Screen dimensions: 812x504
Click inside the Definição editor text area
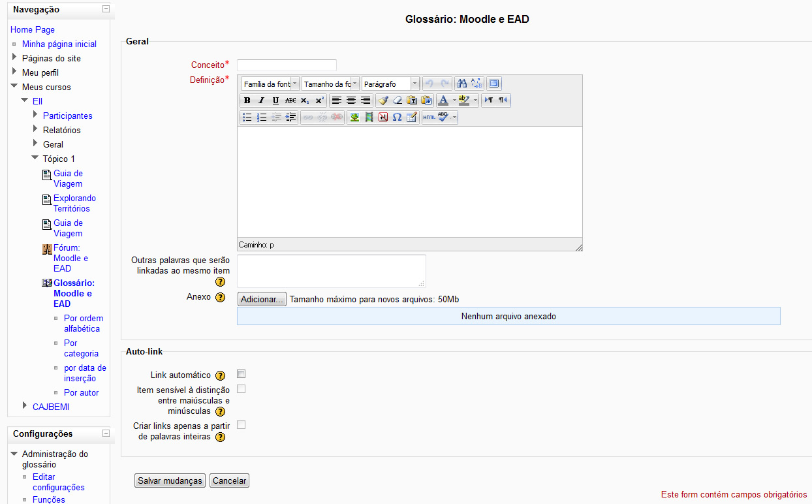coord(410,181)
